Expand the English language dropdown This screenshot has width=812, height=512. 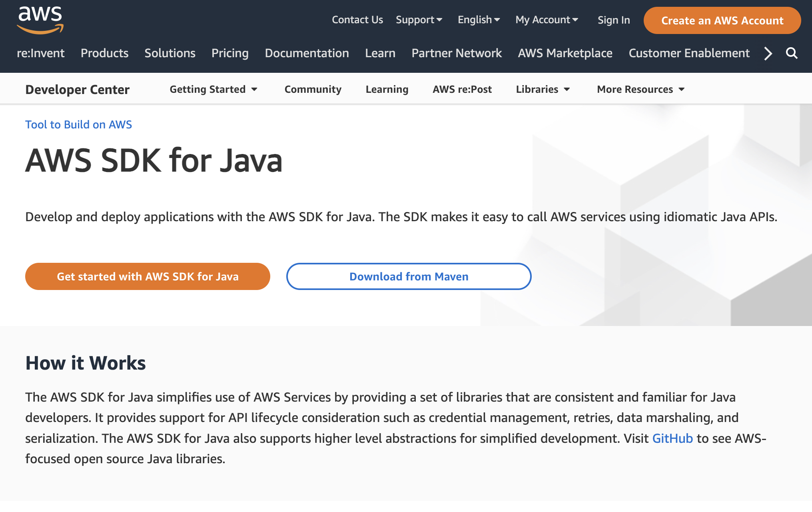pos(479,20)
